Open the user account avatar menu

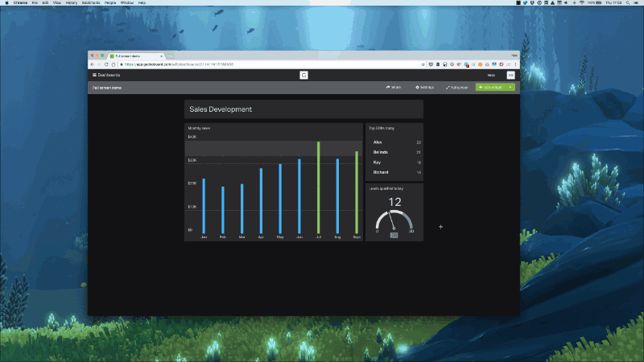[510, 75]
